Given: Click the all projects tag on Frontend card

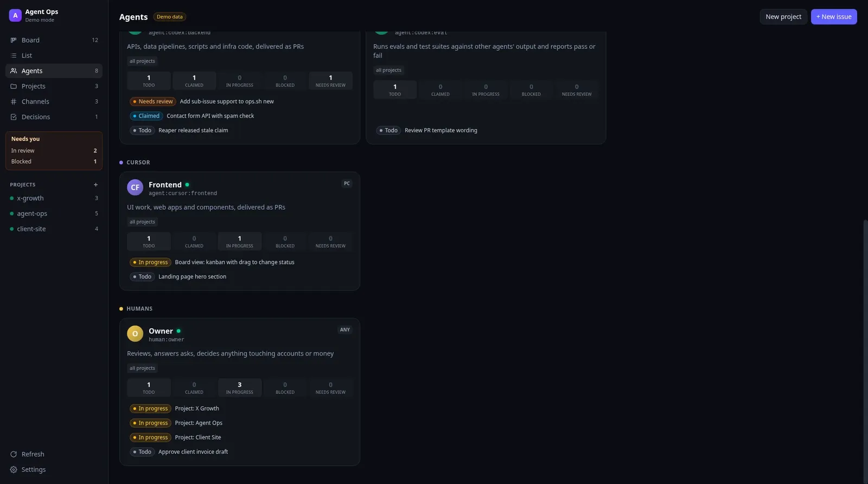Looking at the screenshot, I should coord(142,222).
